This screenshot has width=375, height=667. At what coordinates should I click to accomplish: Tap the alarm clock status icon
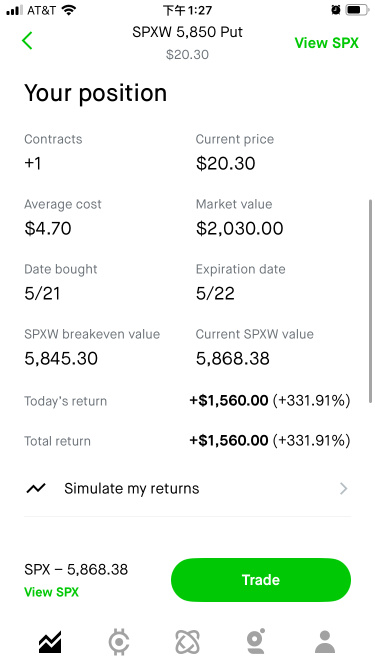pos(335,10)
